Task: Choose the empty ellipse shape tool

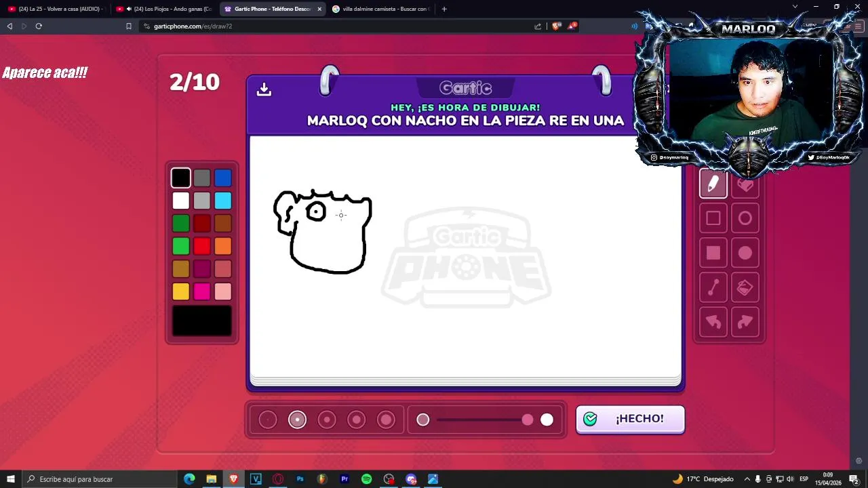Action: [x=745, y=218]
